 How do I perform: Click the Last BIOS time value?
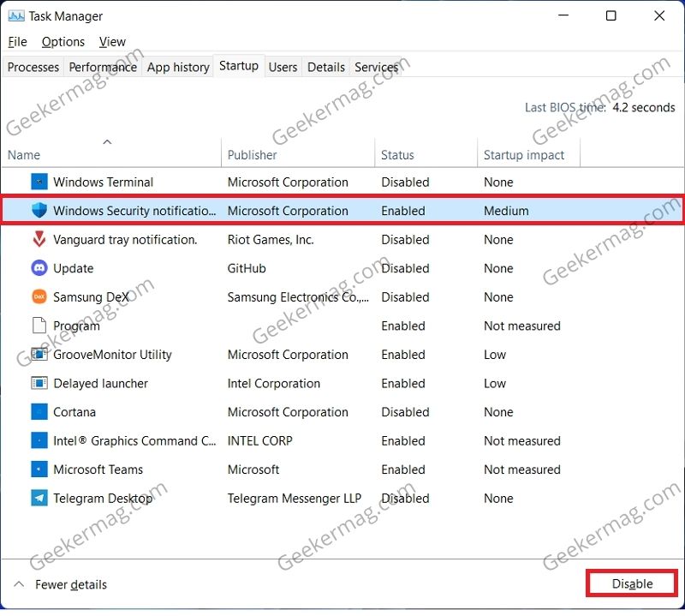click(x=644, y=108)
